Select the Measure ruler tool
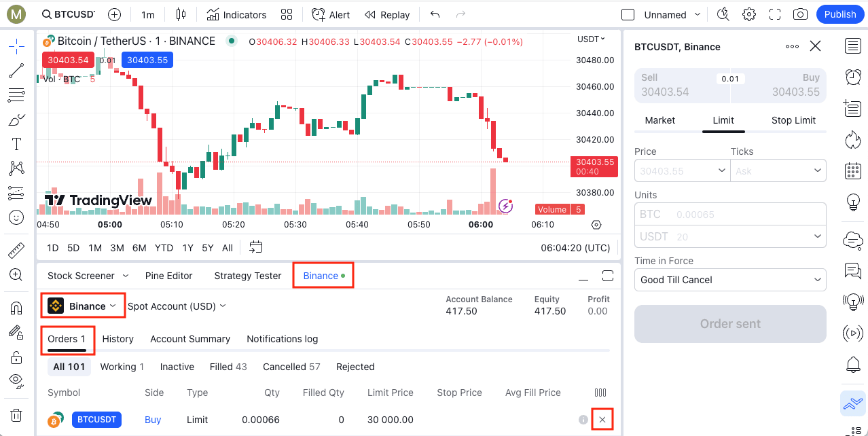 point(16,250)
